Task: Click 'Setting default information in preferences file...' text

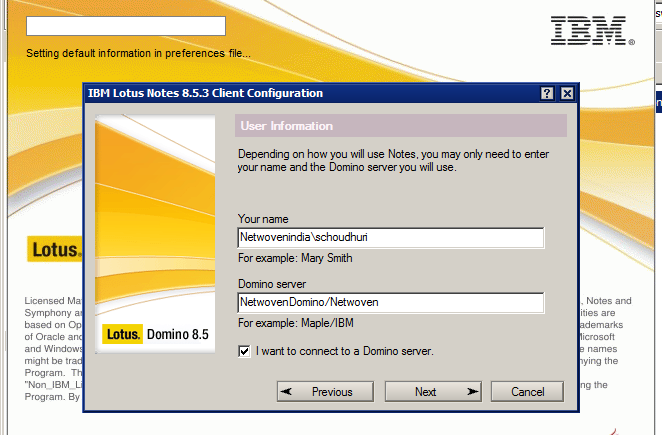Action: (x=138, y=54)
